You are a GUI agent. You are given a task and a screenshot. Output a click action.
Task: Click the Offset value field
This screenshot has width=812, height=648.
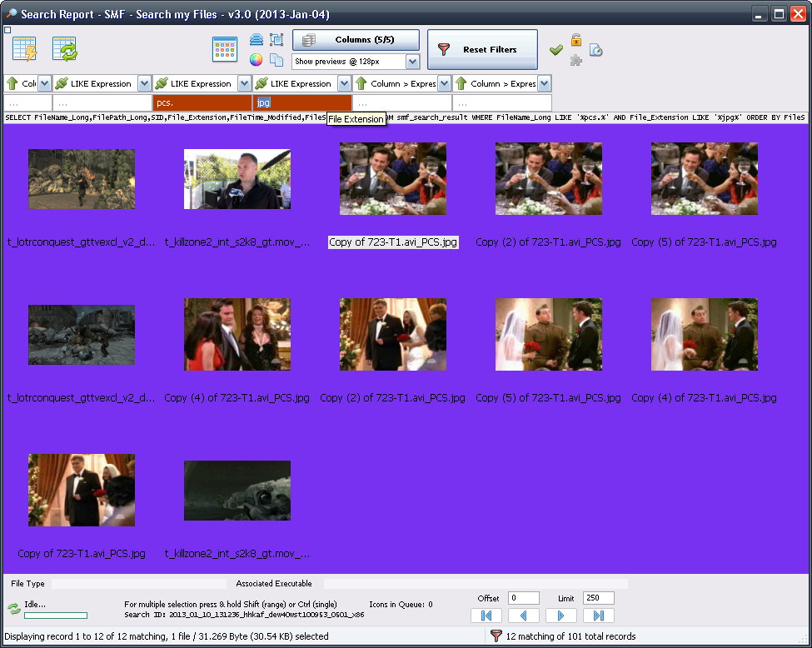pyautogui.click(x=524, y=598)
